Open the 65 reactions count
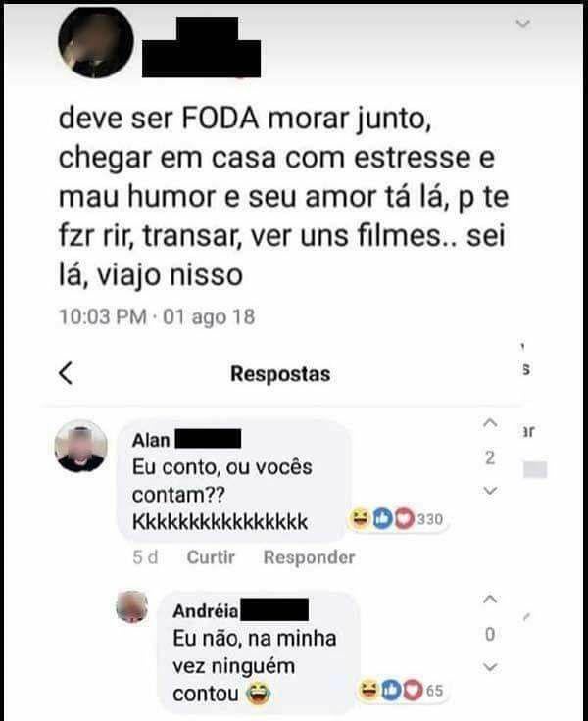 click(x=434, y=691)
